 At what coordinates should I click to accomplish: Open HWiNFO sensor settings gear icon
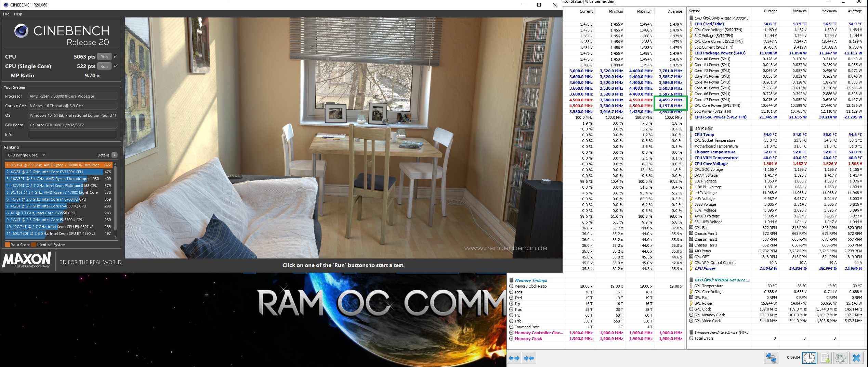(x=840, y=358)
